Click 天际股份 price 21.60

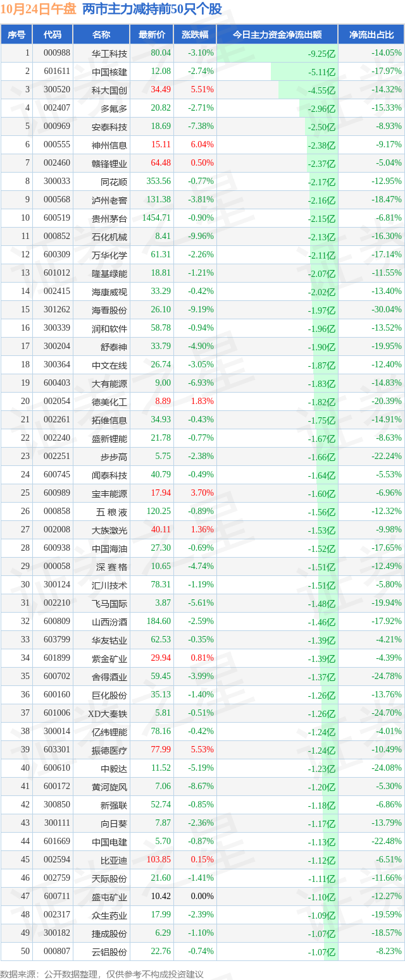point(161,878)
